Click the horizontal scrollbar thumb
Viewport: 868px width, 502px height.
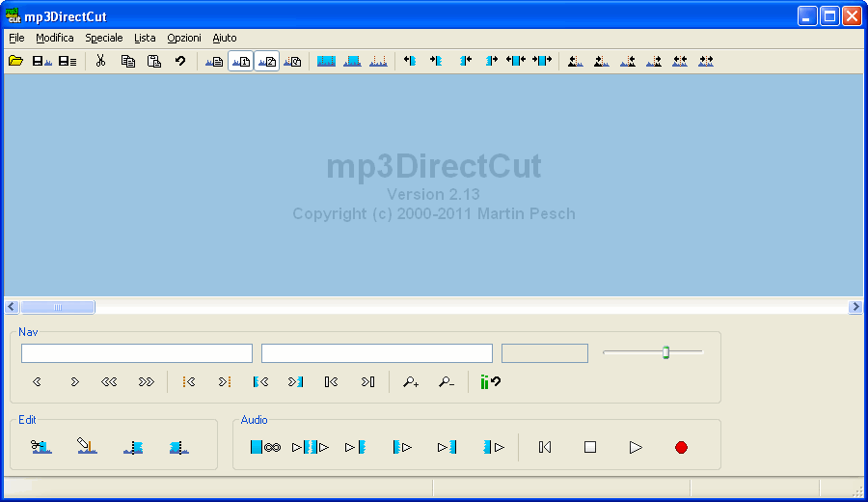(58, 307)
